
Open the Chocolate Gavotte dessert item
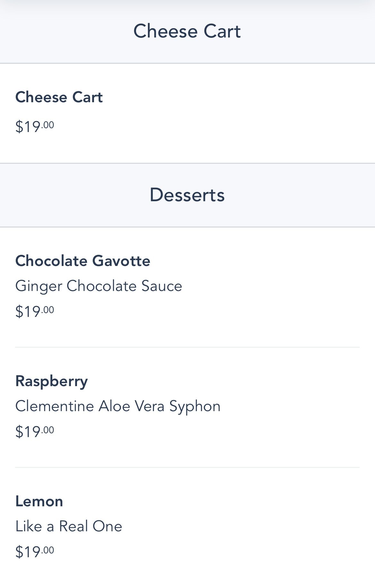[83, 261]
